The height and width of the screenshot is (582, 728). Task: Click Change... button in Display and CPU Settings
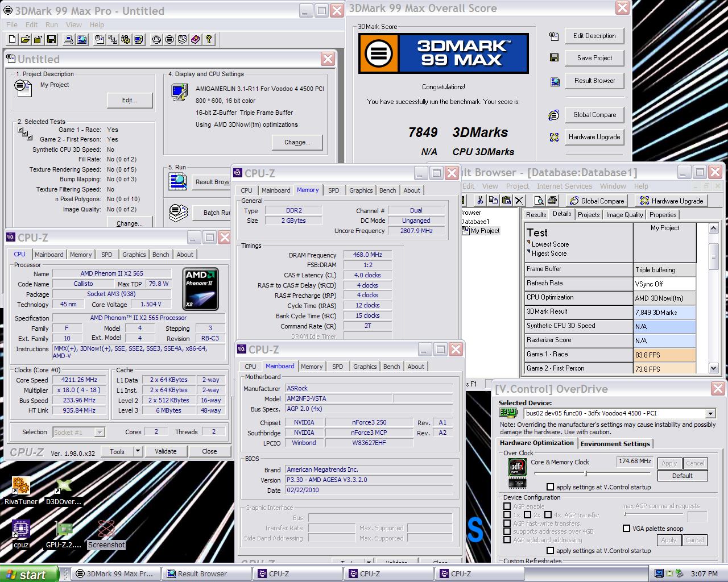(x=297, y=142)
